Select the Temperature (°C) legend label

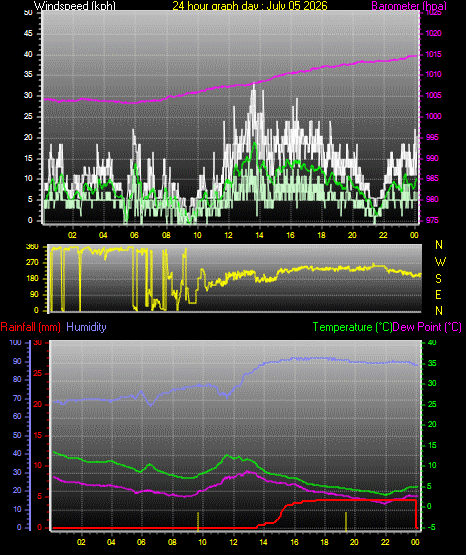click(x=352, y=327)
